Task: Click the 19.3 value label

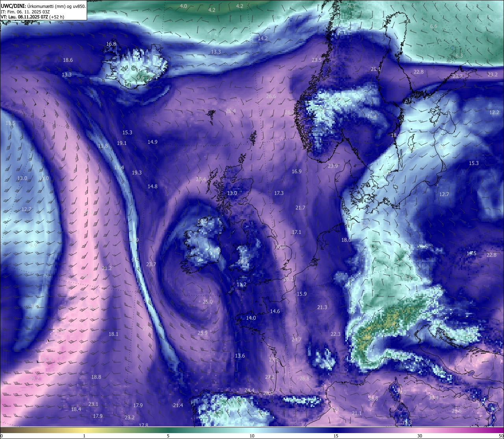Action: [137, 173]
